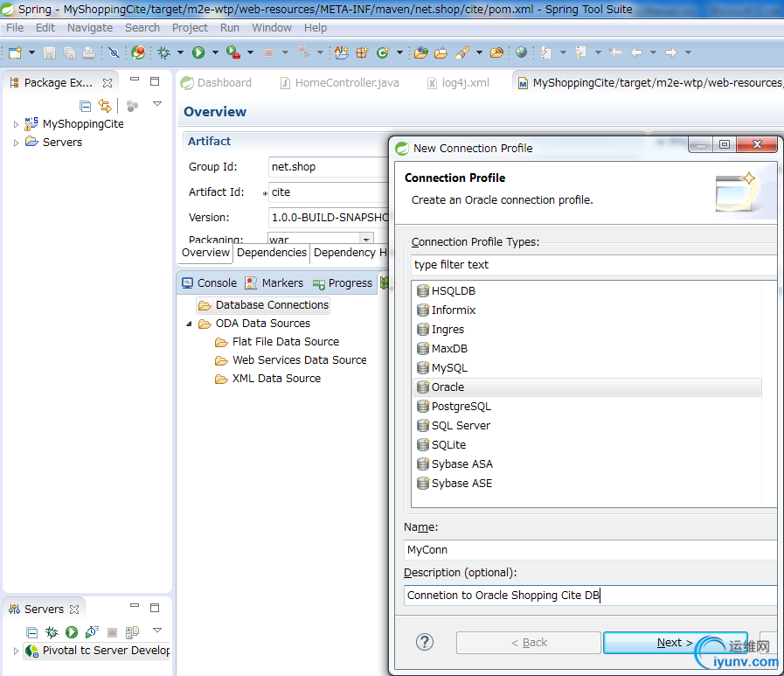
Task: Click the Save toolbar icon
Action: tap(49, 52)
